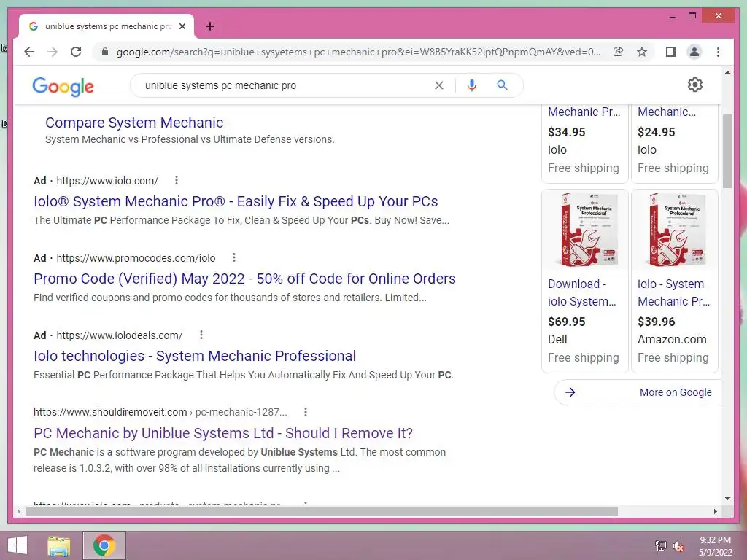This screenshot has height=560, width=747.
Task: Close the uniblue systems tab
Action: [182, 26]
